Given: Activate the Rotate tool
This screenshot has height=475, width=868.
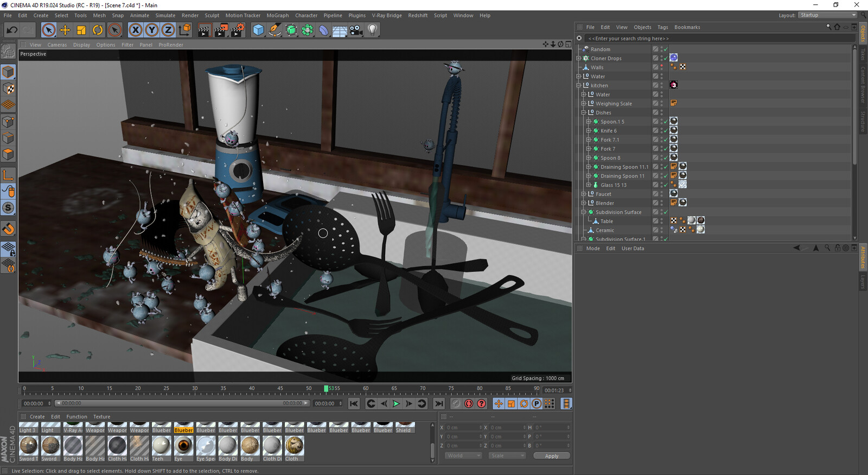Looking at the screenshot, I should tap(98, 30).
